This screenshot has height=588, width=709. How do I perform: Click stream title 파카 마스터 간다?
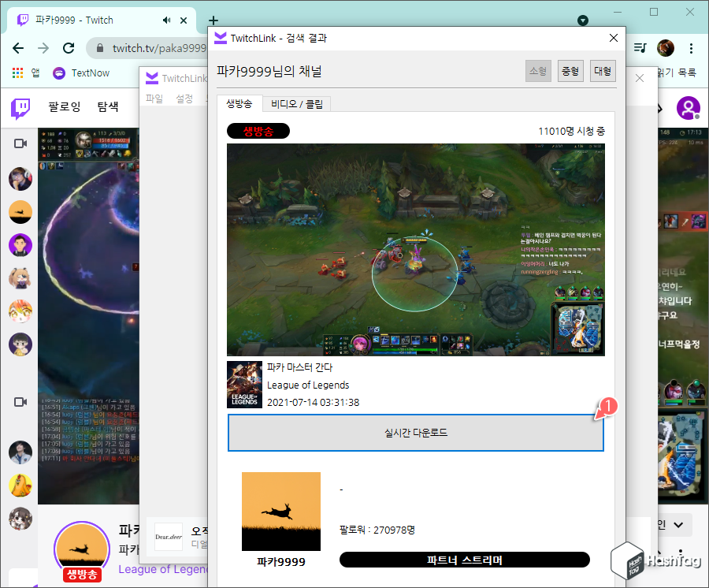tap(300, 367)
